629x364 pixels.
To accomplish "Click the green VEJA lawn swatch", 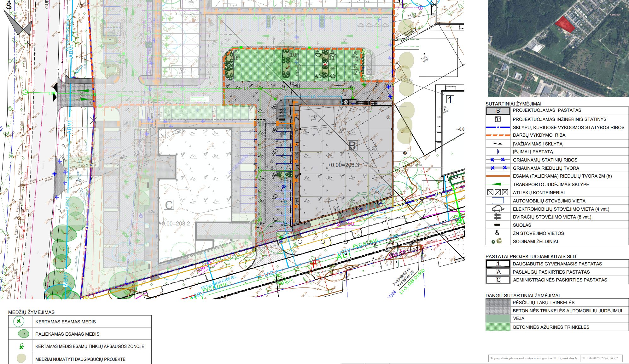I will 498,319.
